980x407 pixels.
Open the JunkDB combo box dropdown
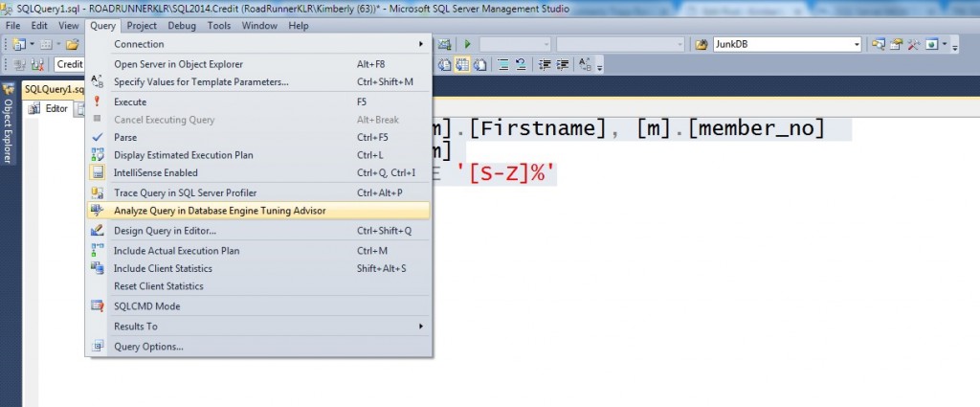click(857, 44)
